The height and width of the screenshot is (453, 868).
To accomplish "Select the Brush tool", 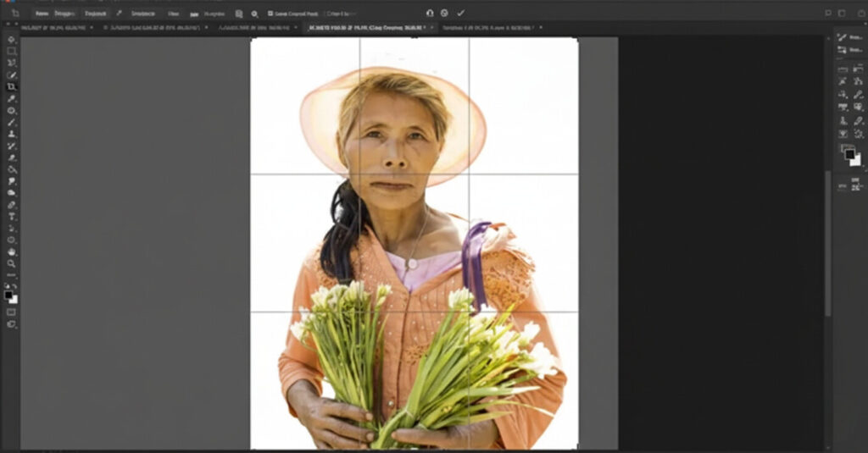I will pos(11,122).
